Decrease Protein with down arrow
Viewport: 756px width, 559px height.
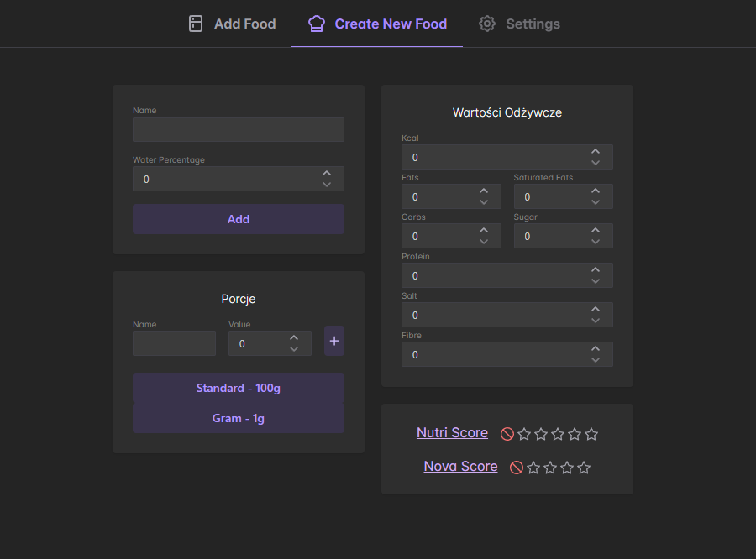[596, 281]
